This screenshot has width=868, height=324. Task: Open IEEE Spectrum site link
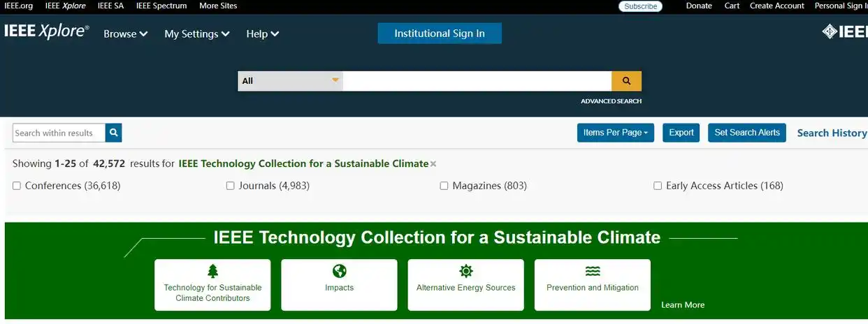[161, 6]
